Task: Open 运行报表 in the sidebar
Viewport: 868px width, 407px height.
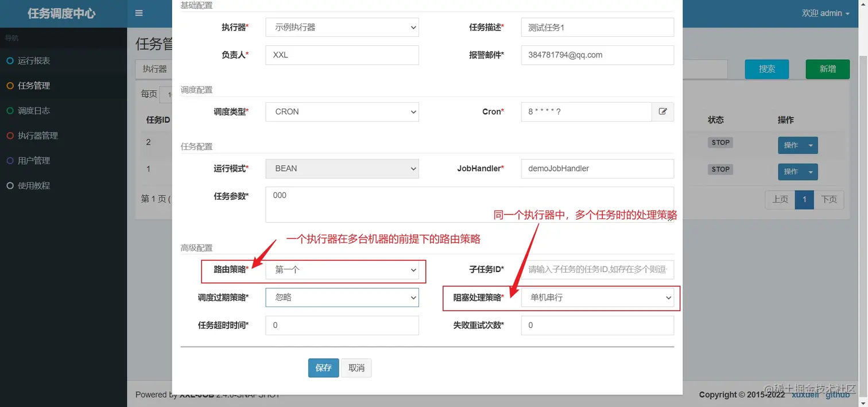Action: pos(34,61)
